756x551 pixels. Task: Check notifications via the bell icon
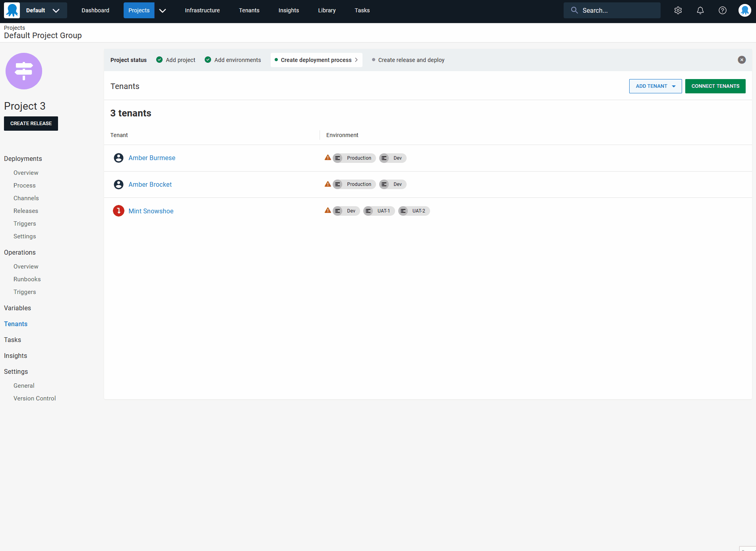point(700,10)
